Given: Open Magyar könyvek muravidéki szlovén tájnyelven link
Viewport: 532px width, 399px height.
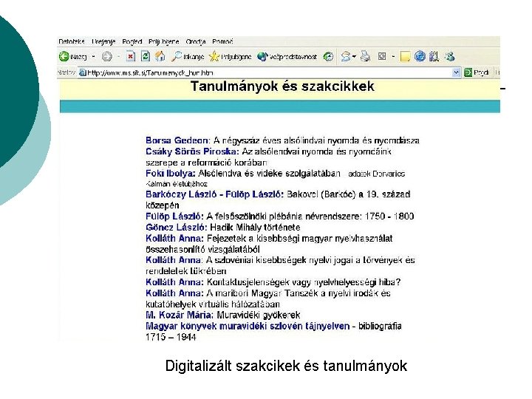Looking at the screenshot, I should (x=248, y=326).
